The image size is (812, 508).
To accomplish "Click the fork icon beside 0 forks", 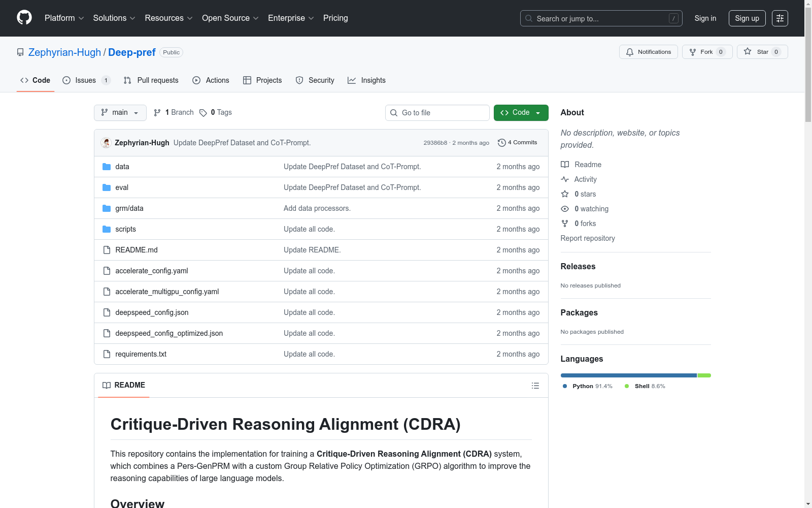I will pos(565,224).
